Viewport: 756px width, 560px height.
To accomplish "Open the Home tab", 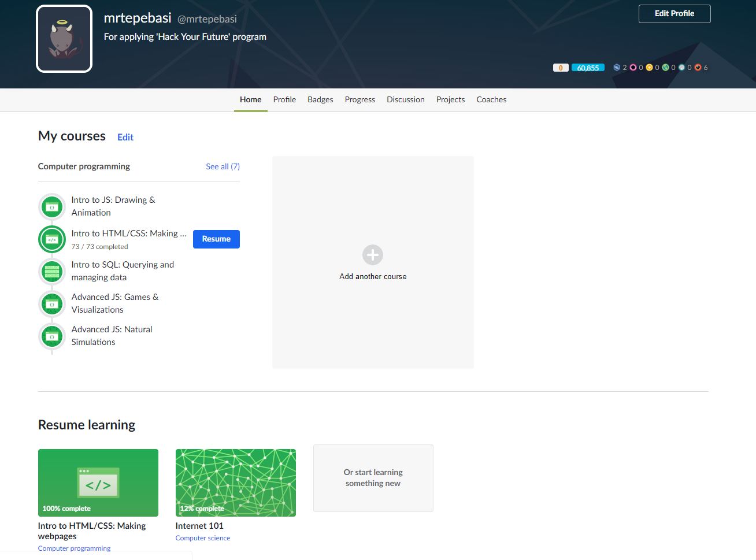I will click(x=251, y=99).
